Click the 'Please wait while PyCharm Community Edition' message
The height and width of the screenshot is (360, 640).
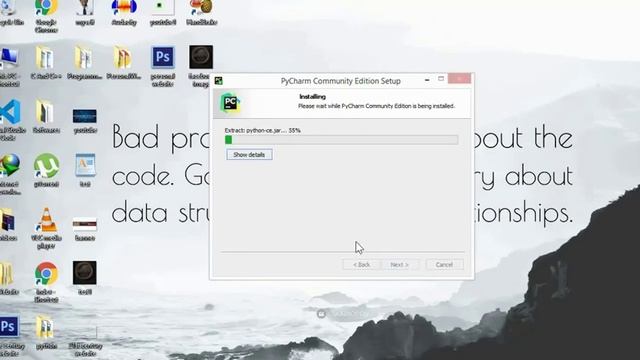coord(376,106)
